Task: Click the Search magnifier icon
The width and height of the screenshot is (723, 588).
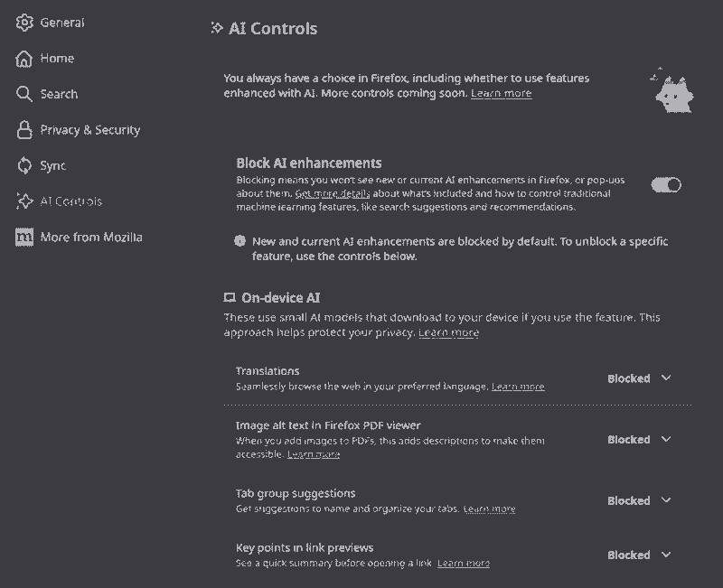Action: pos(24,94)
